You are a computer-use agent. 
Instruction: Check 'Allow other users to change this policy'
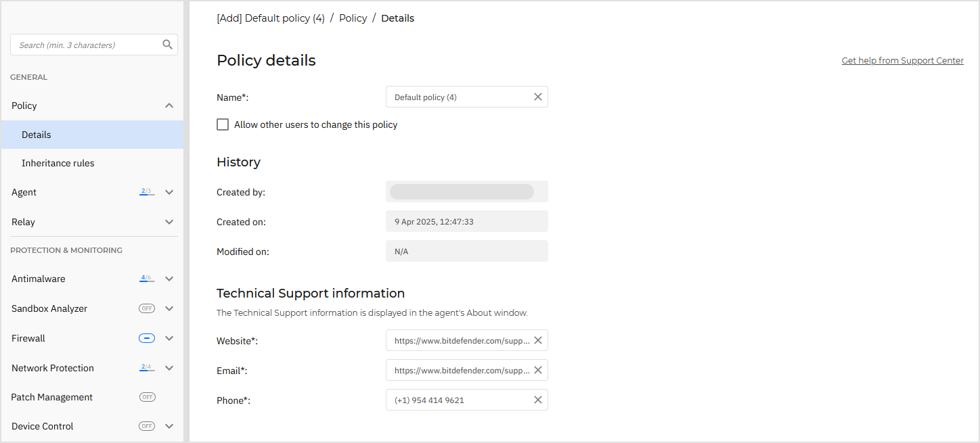tap(223, 124)
